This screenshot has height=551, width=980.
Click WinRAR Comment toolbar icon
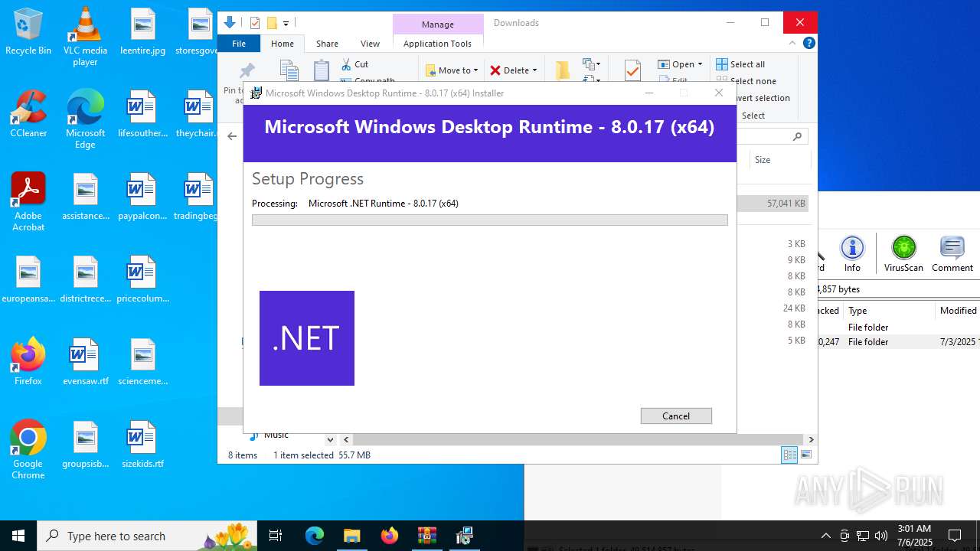click(x=952, y=254)
